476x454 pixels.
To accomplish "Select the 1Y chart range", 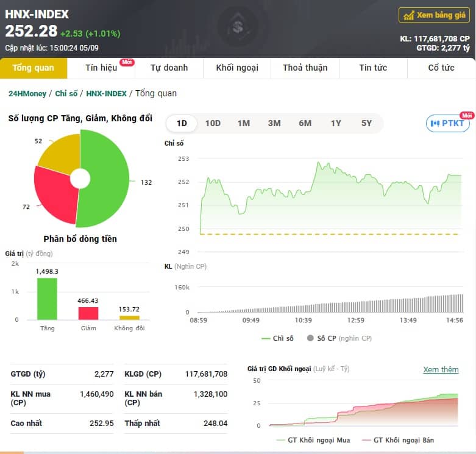I will coord(336,123).
